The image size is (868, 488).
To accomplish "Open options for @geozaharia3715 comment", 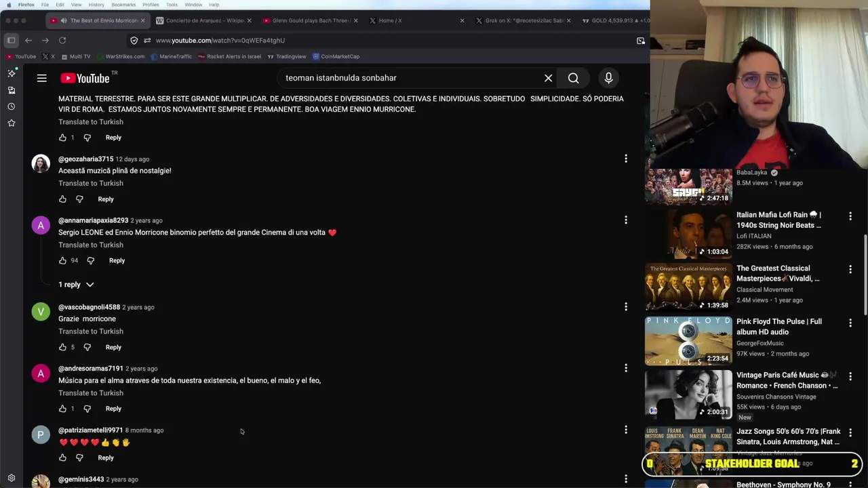I will (x=626, y=159).
